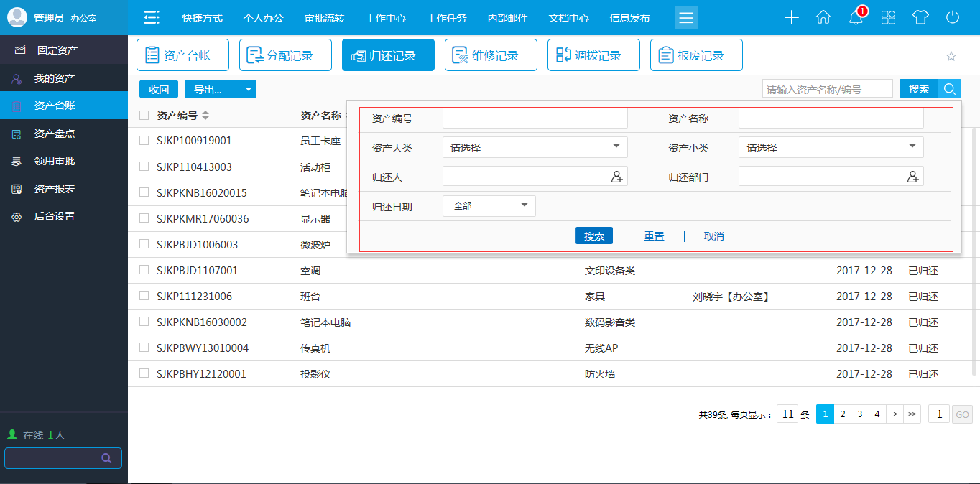
Task: Expand the 导出 export dropdown arrow
Action: tap(248, 89)
